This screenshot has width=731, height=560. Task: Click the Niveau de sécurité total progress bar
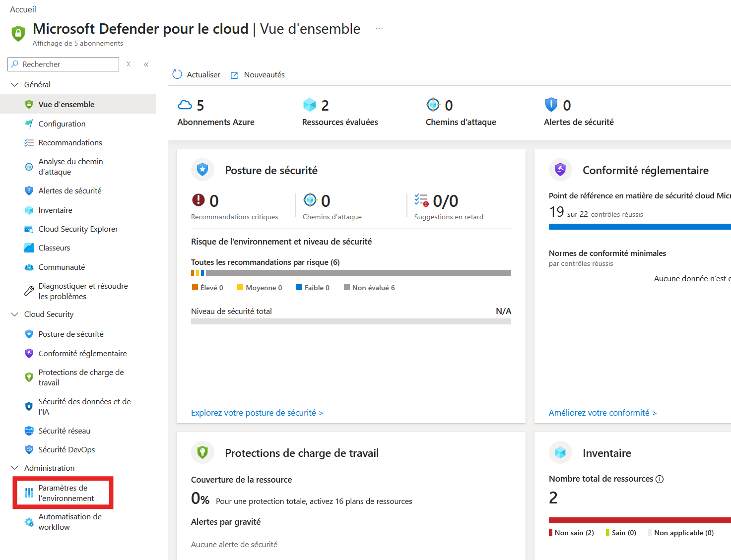(351, 321)
